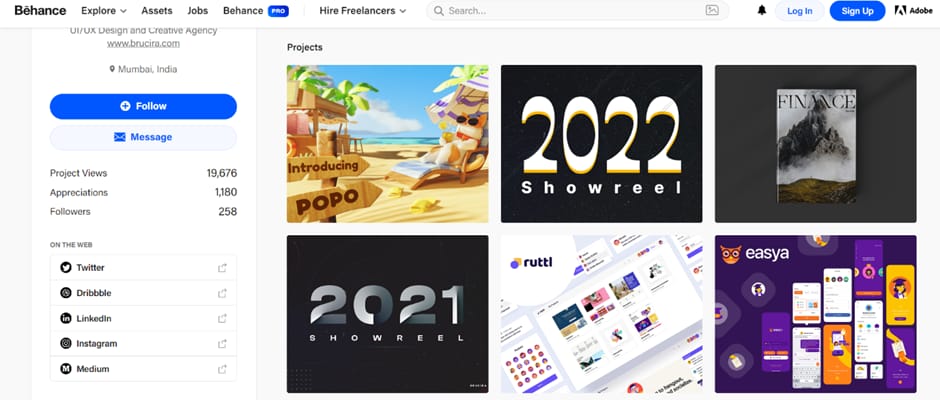Open the Jobs menu item
The width and height of the screenshot is (940, 400).
(198, 11)
